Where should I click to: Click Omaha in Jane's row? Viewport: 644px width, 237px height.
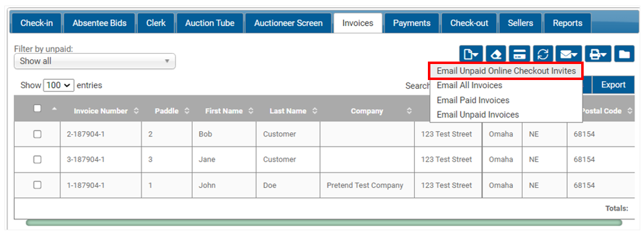pos(502,159)
